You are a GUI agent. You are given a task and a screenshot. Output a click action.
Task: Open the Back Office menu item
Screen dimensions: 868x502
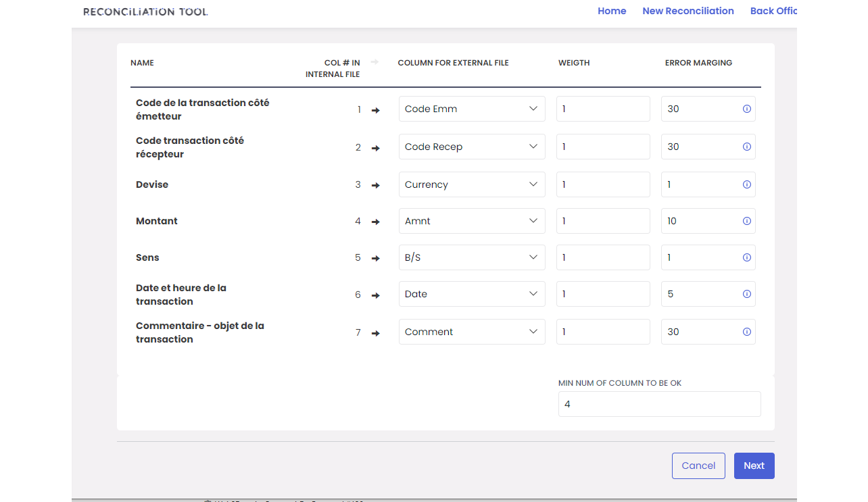773,11
